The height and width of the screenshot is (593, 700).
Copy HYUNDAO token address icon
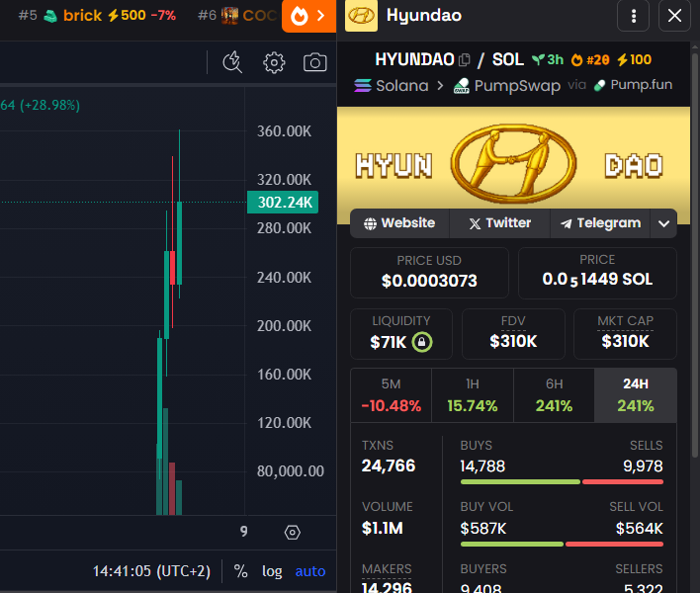tap(465, 59)
